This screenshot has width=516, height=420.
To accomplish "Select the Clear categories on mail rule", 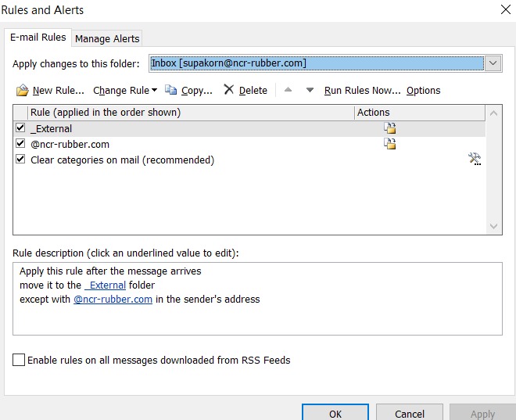I will point(122,160).
